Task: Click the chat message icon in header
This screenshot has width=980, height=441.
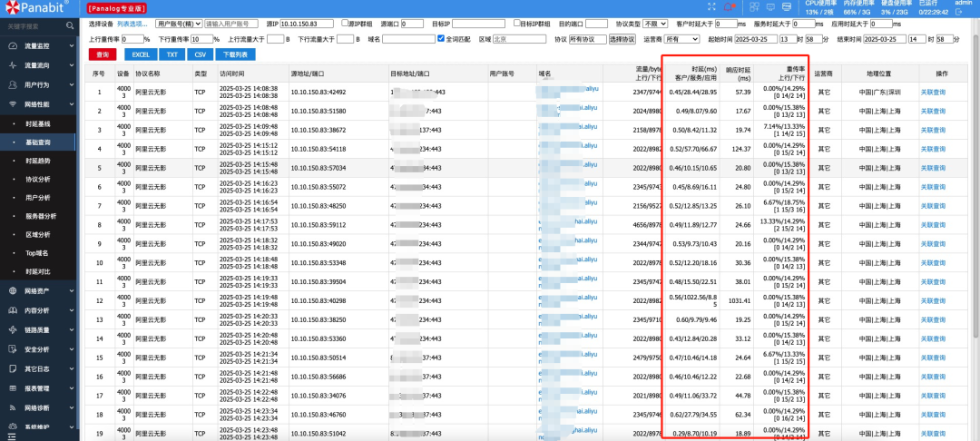Action: click(770, 7)
